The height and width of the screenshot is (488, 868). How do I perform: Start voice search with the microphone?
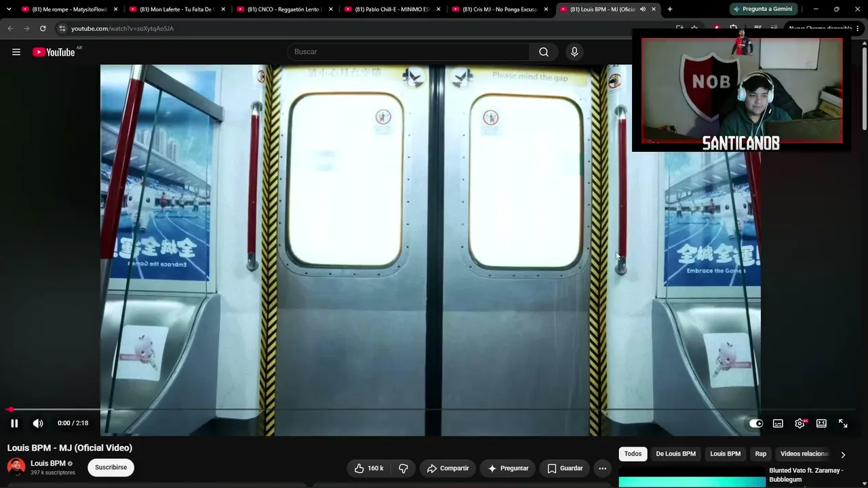click(574, 52)
